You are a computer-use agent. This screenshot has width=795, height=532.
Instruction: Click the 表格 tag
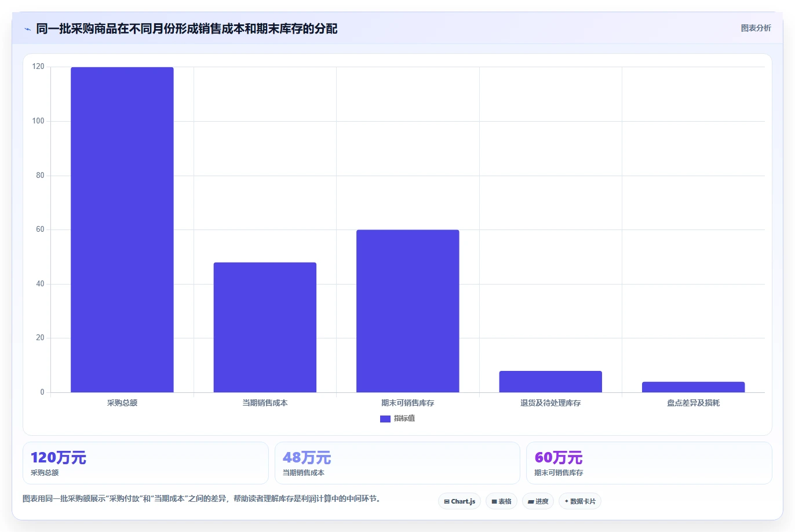pos(501,501)
